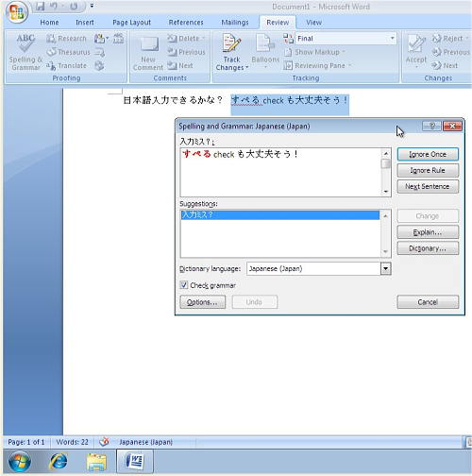The image size is (472, 476).
Task: Launch Internet Explorer from the taskbar
Action: click(x=59, y=462)
